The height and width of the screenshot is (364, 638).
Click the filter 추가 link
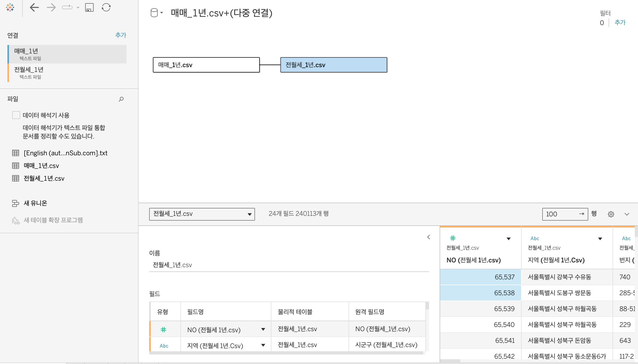pyautogui.click(x=620, y=23)
